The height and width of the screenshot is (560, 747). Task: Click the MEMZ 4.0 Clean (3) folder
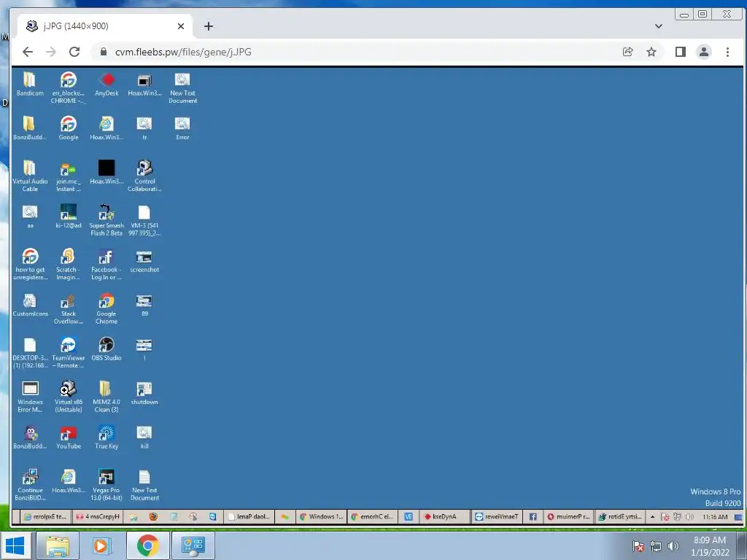[107, 397]
